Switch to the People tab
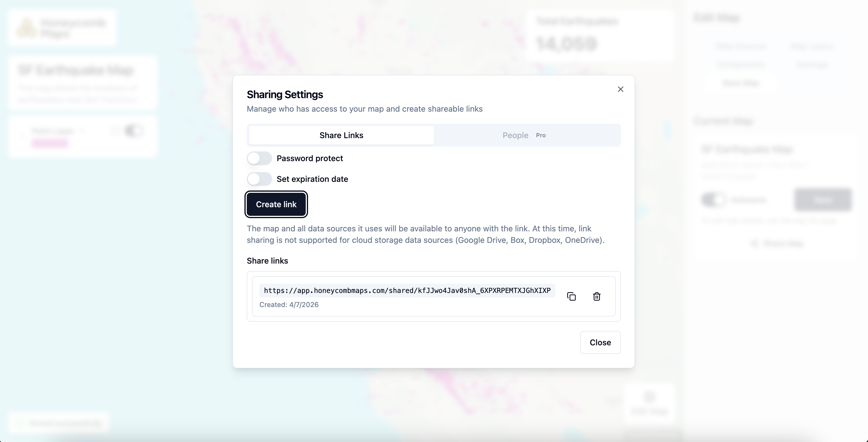 (515, 135)
